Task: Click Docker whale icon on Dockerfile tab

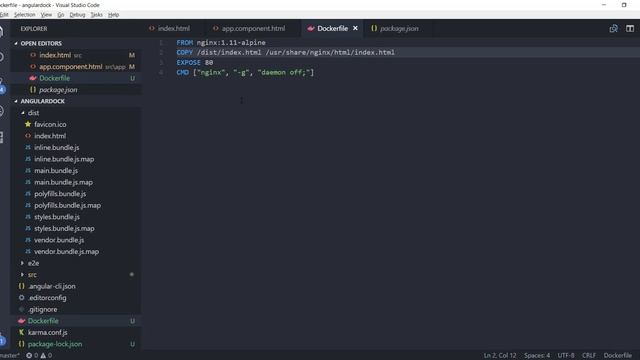Action: pyautogui.click(x=311, y=29)
